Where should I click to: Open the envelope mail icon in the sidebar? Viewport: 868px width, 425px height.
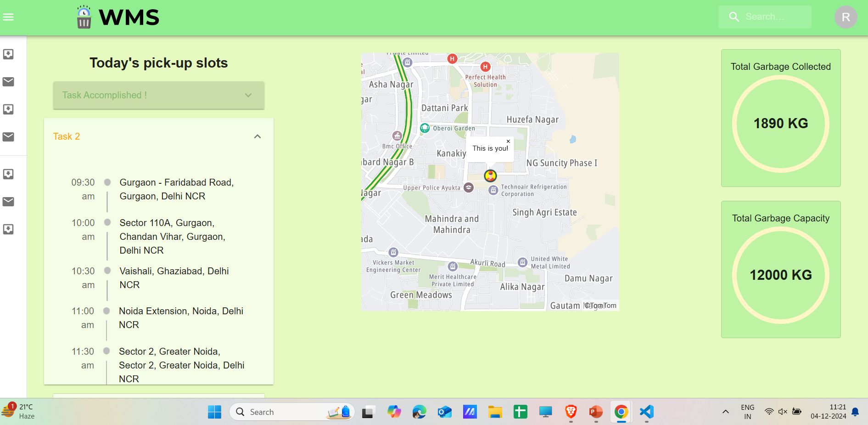click(9, 82)
